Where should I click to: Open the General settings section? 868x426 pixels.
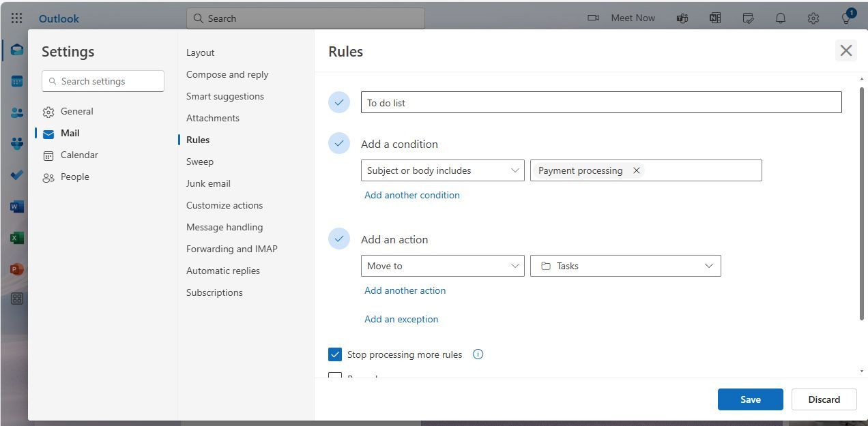pos(76,111)
